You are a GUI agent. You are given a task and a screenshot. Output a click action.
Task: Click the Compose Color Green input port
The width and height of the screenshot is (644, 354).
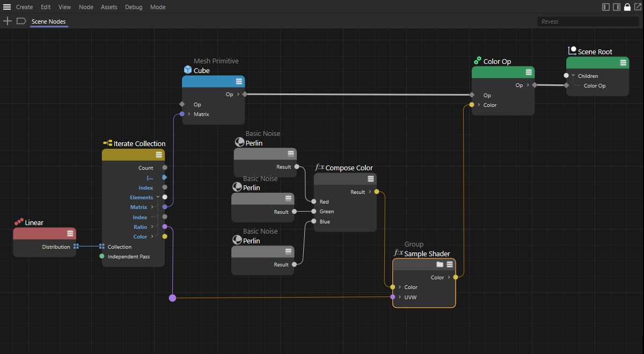pyautogui.click(x=314, y=211)
